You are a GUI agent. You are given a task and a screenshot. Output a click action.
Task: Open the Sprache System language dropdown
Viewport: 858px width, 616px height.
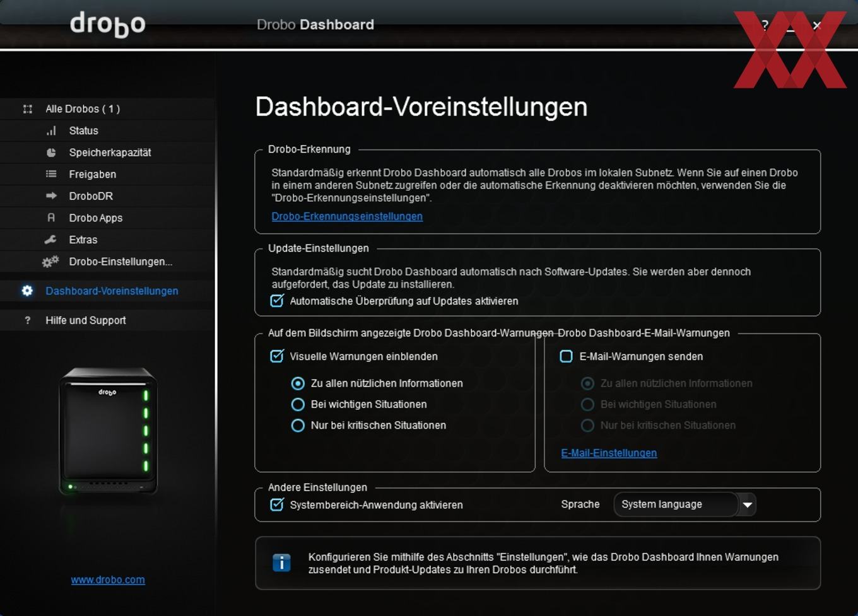pos(685,504)
